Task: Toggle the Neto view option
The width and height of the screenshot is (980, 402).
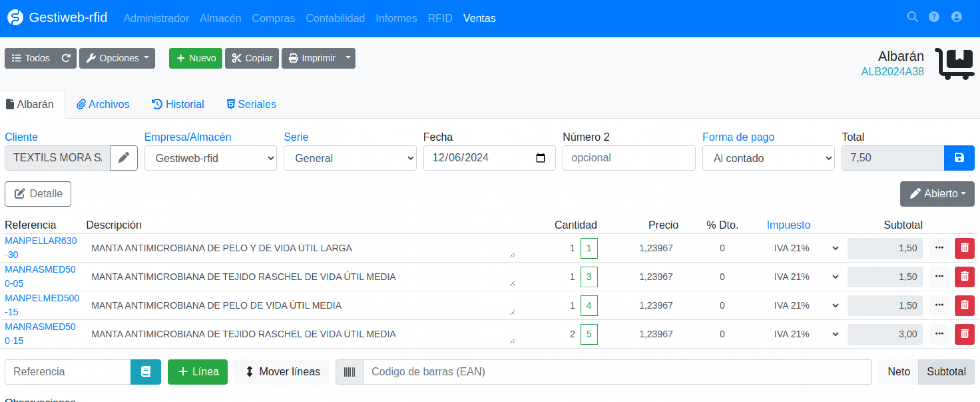Action: pos(899,371)
